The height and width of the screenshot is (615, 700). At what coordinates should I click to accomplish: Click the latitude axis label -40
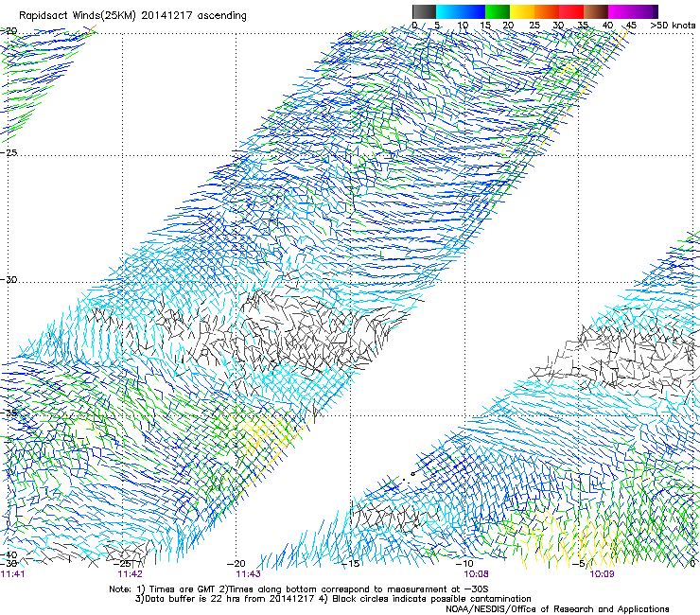pyautogui.click(x=9, y=555)
